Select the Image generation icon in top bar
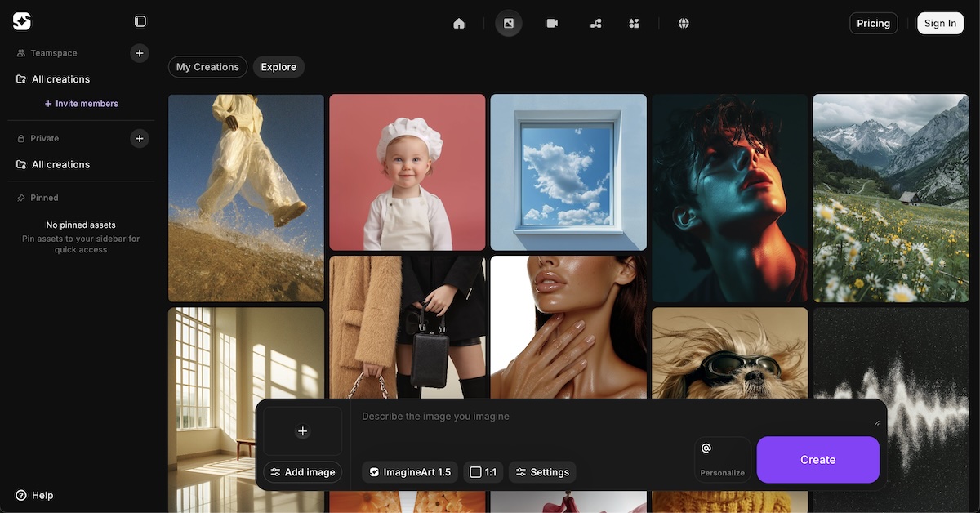 508,23
